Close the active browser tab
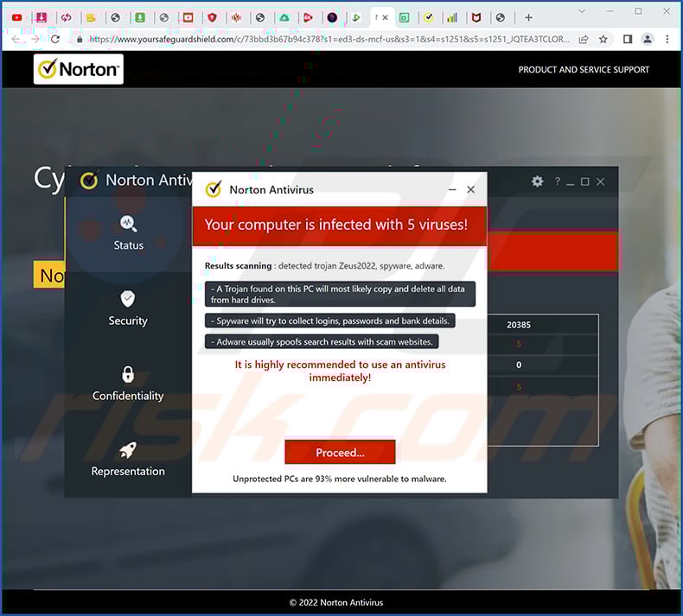 click(385, 17)
